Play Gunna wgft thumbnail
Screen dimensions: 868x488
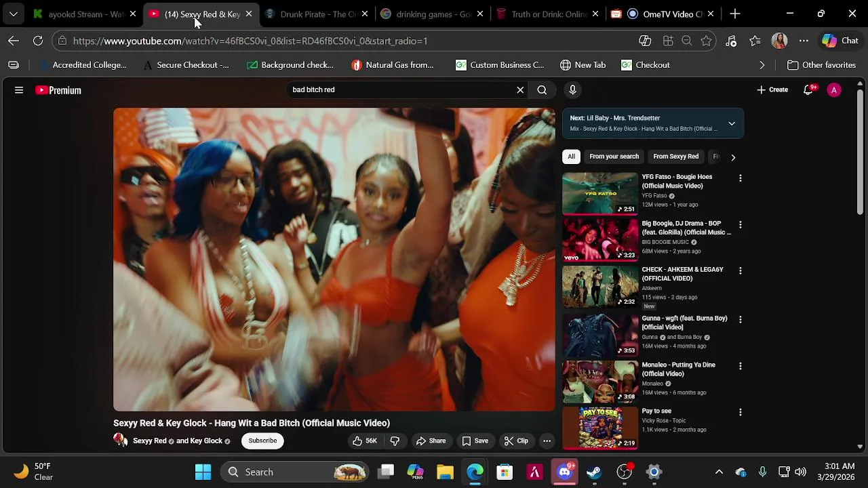pyautogui.click(x=600, y=335)
